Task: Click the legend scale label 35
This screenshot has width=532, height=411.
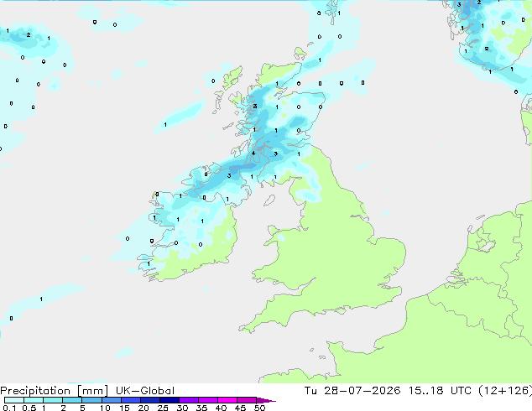Action: point(201,408)
